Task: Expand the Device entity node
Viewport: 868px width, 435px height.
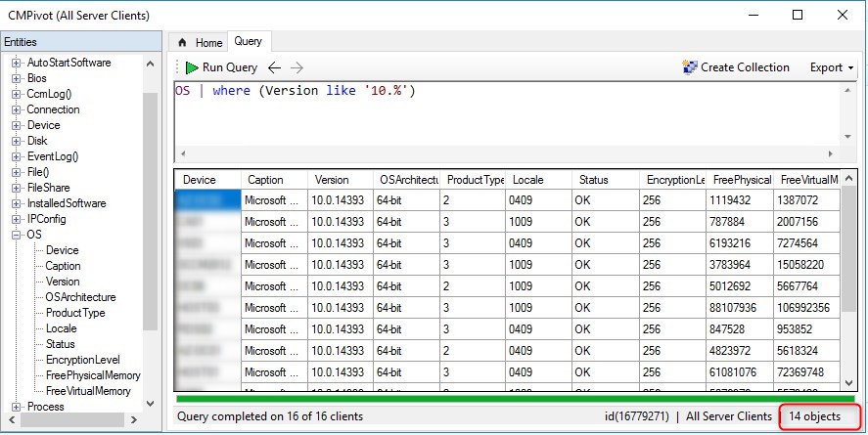Action: tap(16, 125)
